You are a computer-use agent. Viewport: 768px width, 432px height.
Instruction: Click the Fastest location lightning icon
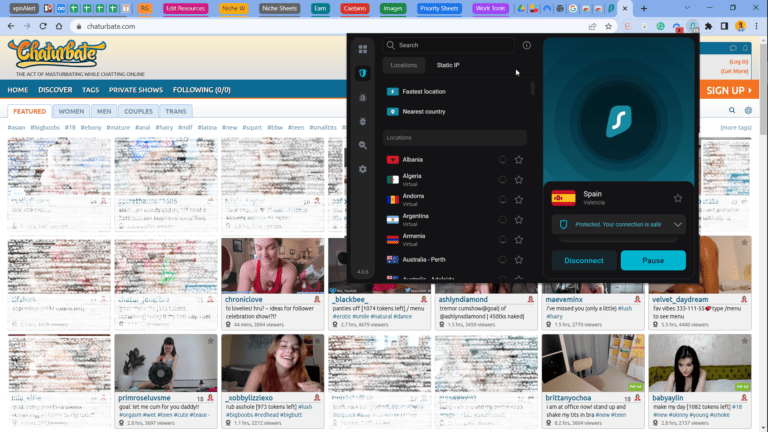[392, 92]
